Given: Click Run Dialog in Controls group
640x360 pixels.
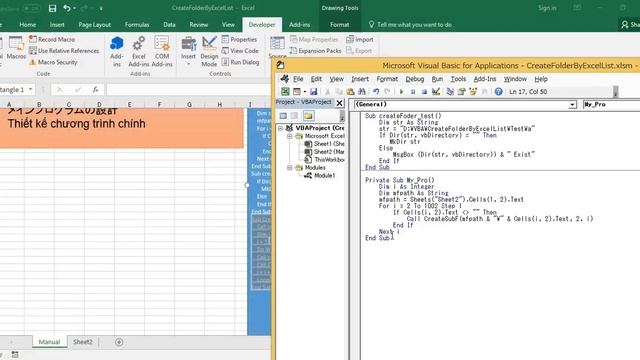Looking at the screenshot, I should 241,62.
